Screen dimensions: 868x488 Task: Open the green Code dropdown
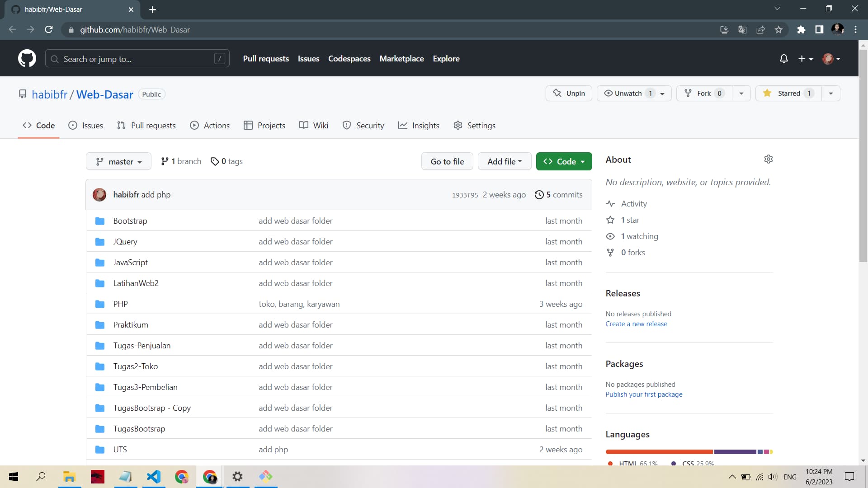click(564, 162)
